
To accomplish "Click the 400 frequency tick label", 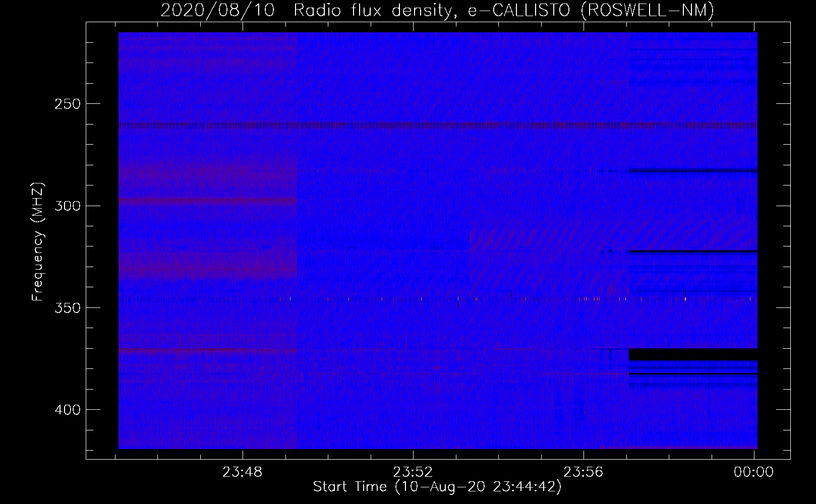I will pos(68,410).
